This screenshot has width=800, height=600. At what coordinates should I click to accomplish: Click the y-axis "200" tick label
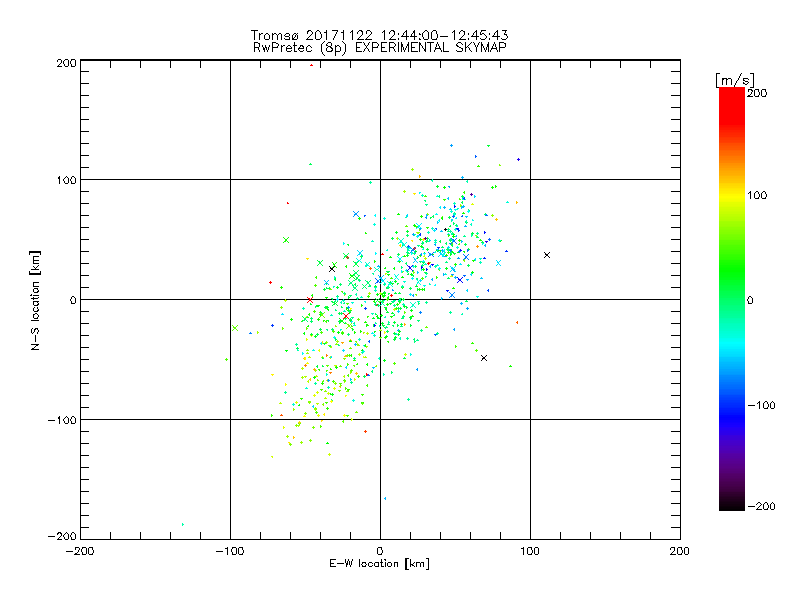click(66, 63)
